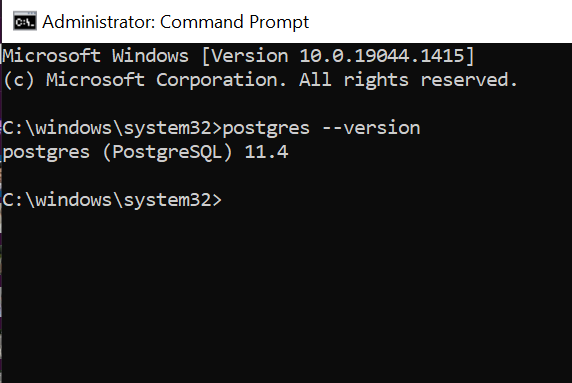The width and height of the screenshot is (572, 383).
Task: Click the last 'C:\windows\system32>' prompt text
Action: pos(112,200)
